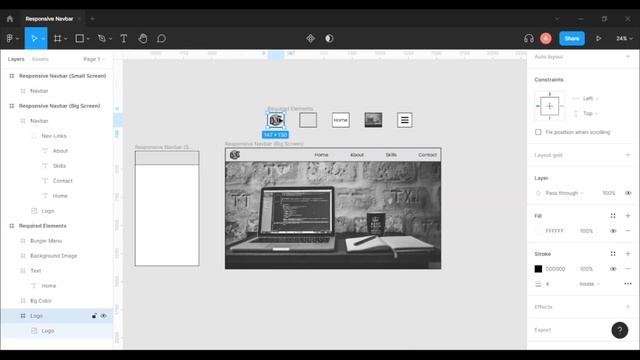Viewport: 640px width, 360px height.
Task: Click the Mask/contrast icon in toolbar
Action: [x=329, y=38]
